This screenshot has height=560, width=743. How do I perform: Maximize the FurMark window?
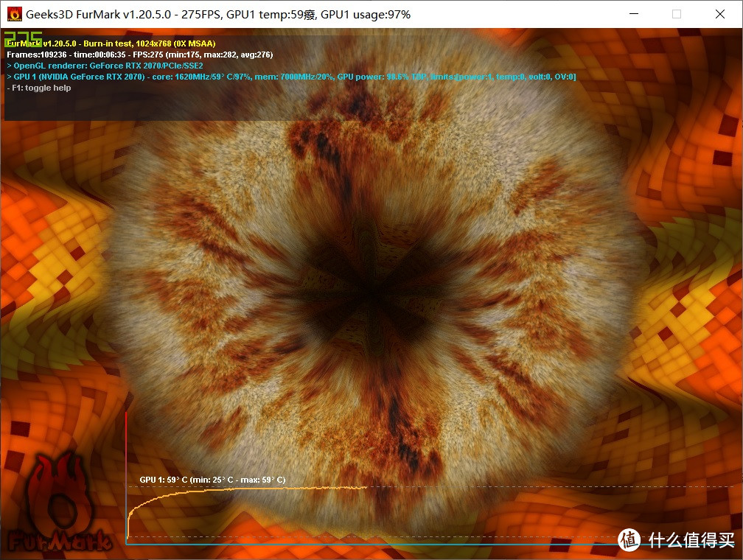click(677, 14)
